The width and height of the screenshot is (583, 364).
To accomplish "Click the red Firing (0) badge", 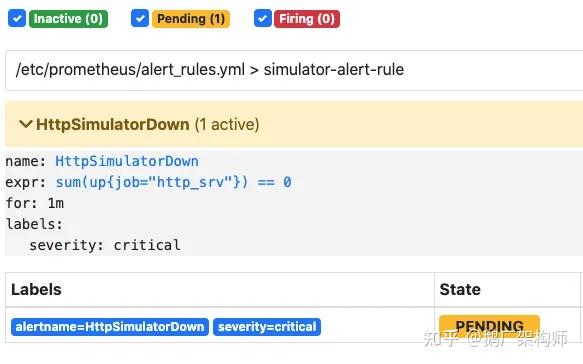I will pyautogui.click(x=307, y=19).
